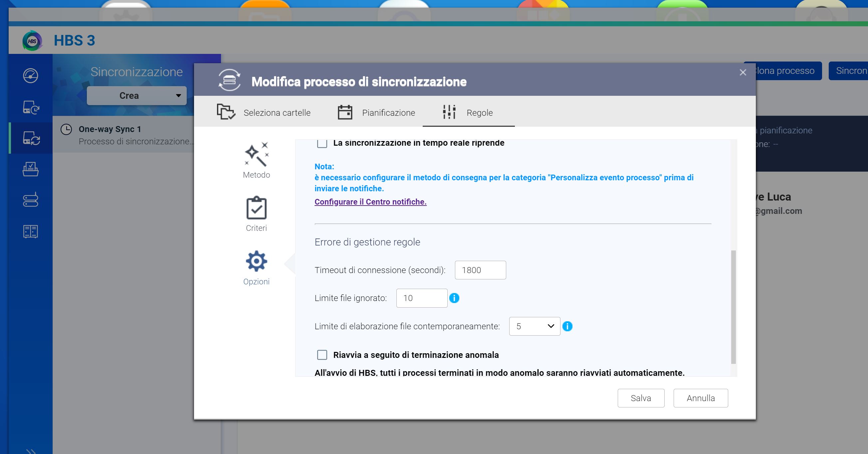Click info icon beside concurrent file limit
Screen dimensions: 868x454
pos(567,326)
